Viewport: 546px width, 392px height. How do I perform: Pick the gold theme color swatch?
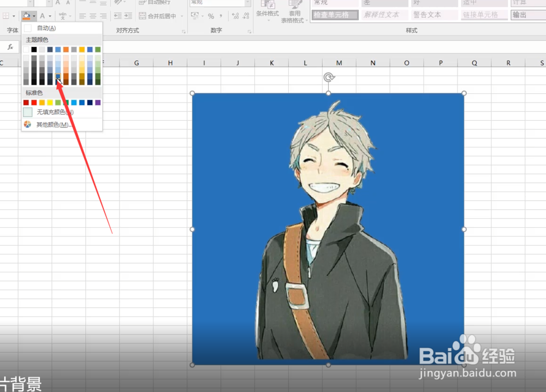point(82,50)
